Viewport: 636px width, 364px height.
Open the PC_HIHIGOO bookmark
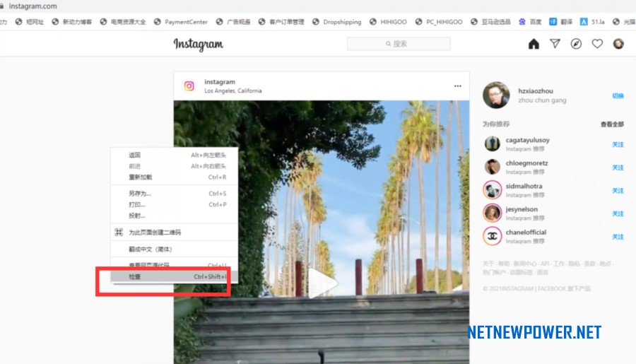pyautogui.click(x=439, y=22)
